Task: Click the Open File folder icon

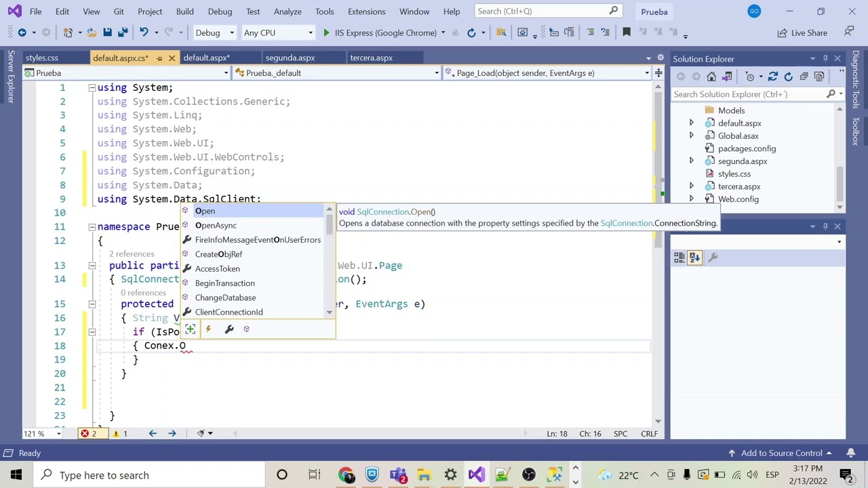Action: 92,33
